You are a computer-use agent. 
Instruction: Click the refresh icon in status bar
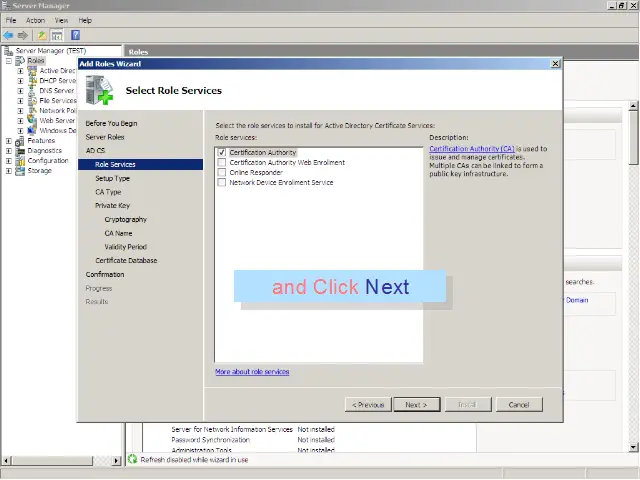point(132,459)
